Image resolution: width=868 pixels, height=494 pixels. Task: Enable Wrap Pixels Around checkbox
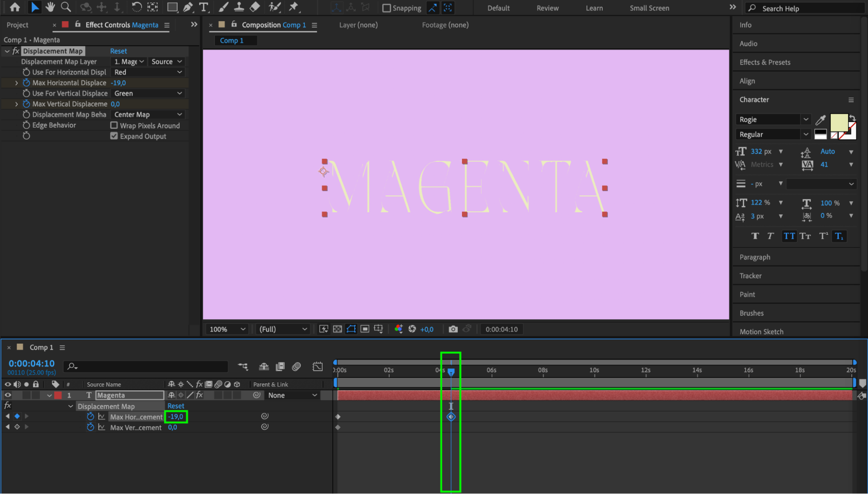(x=114, y=125)
